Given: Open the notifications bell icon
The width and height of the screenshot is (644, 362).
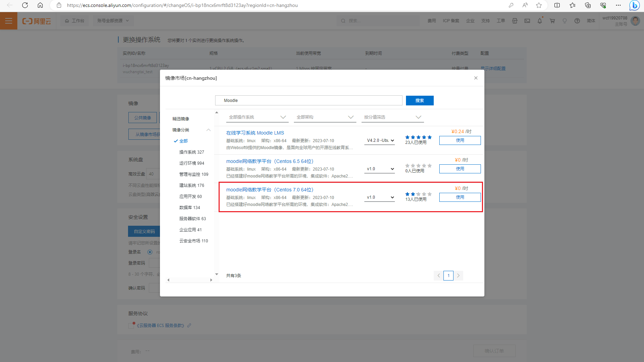Looking at the screenshot, I should (x=540, y=21).
